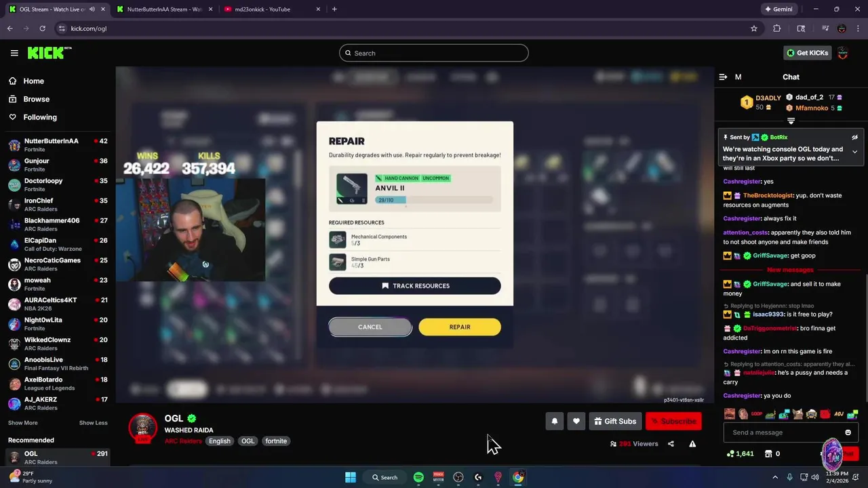This screenshot has width=868, height=488.
Task: Follow channel with heart icon
Action: pyautogui.click(x=576, y=422)
